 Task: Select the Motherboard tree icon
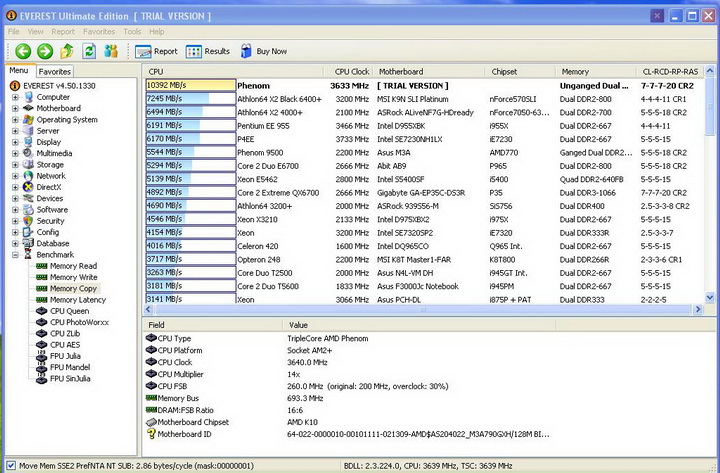tap(28, 108)
